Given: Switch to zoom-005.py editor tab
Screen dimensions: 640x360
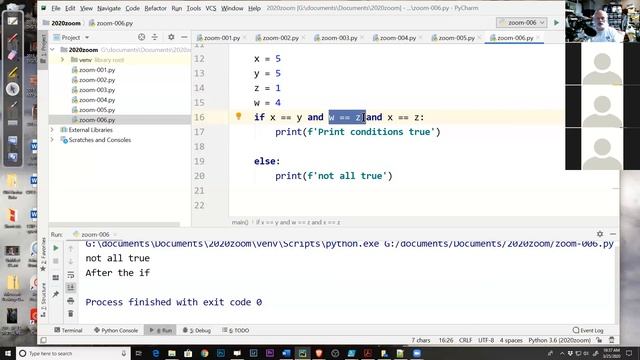Looking at the screenshot, I should [x=456, y=38].
